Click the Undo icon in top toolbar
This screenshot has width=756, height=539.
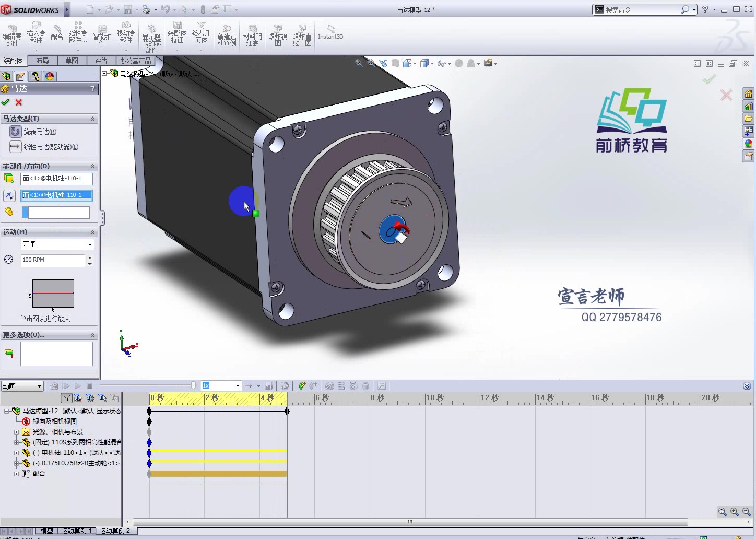pyautogui.click(x=165, y=9)
